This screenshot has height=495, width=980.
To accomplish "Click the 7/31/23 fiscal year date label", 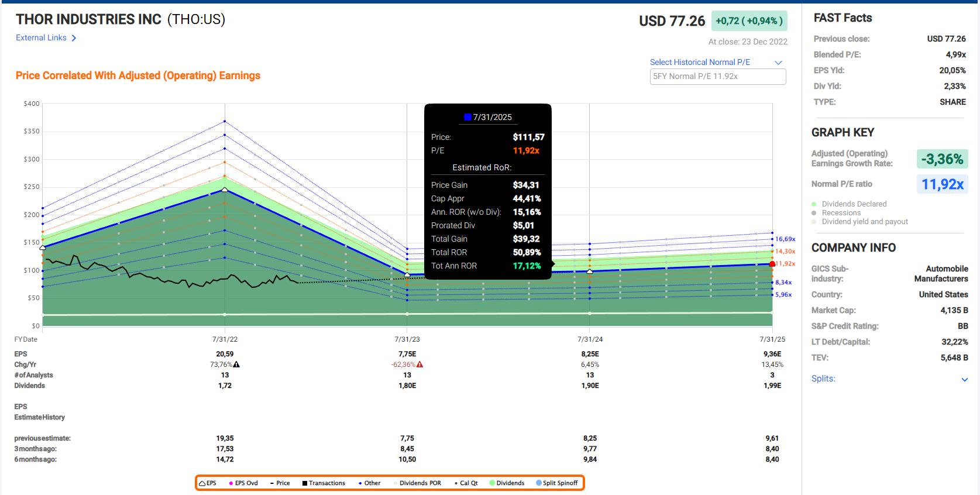I will pos(407,339).
